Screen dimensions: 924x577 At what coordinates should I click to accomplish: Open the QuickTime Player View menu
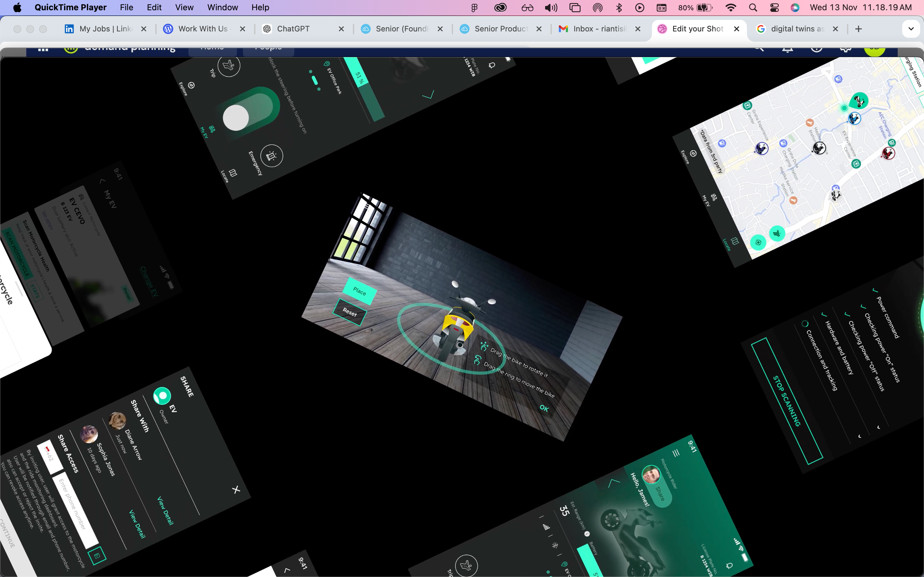pos(184,8)
